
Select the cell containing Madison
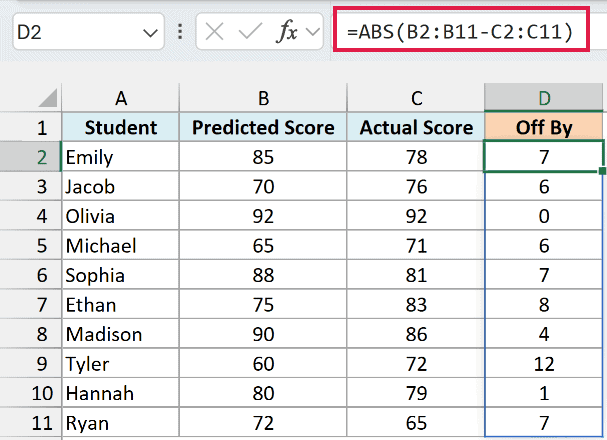[x=120, y=334]
